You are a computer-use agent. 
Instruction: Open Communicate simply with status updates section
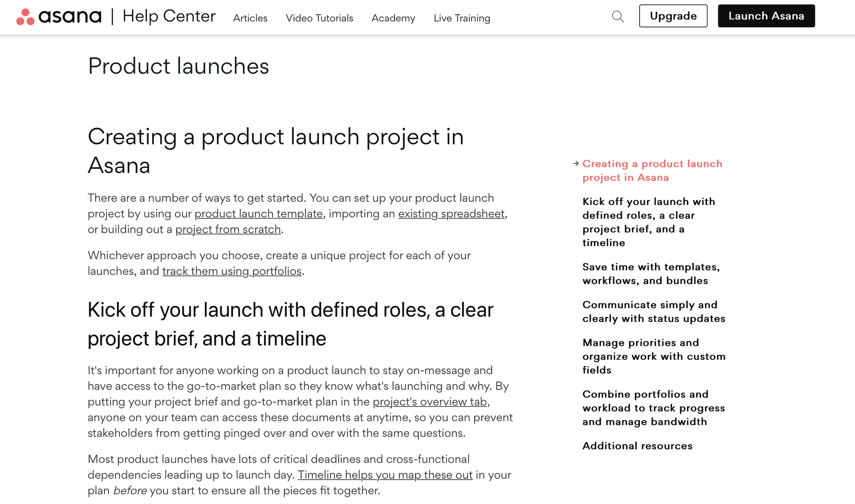click(653, 311)
